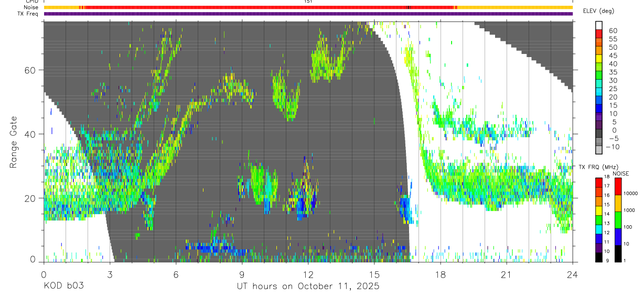Click the '12' tick label on the UT hours axis
This screenshot has height=297, width=644.
coord(308,274)
